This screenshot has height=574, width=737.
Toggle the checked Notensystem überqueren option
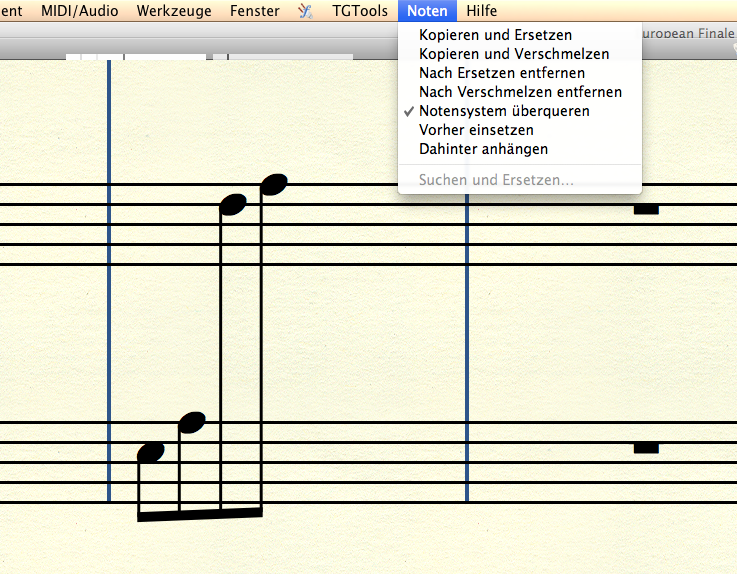coord(504,111)
